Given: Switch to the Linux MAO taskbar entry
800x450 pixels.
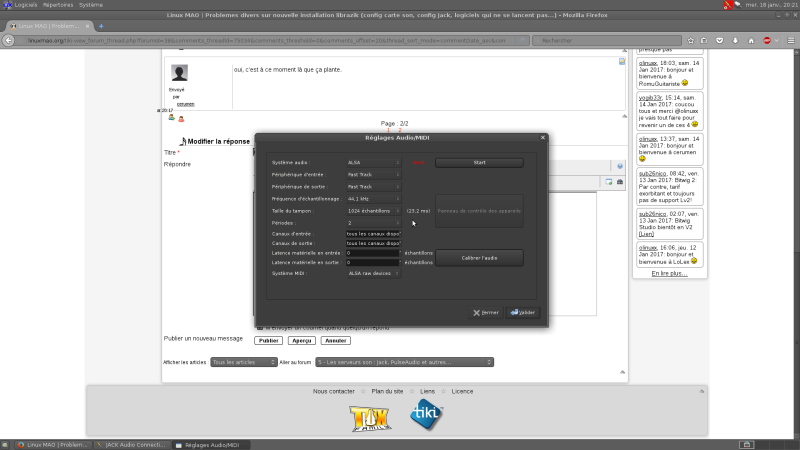Looking at the screenshot, I should pyautogui.click(x=53, y=445).
